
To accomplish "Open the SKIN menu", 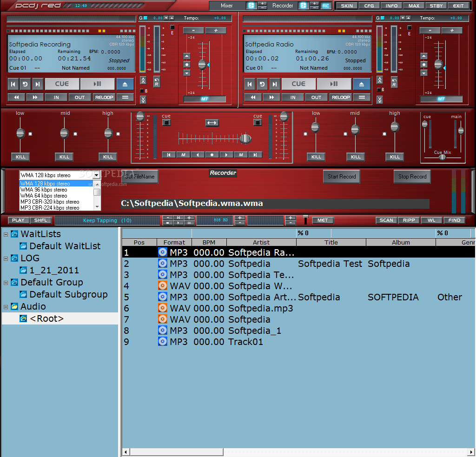I will [x=347, y=6].
